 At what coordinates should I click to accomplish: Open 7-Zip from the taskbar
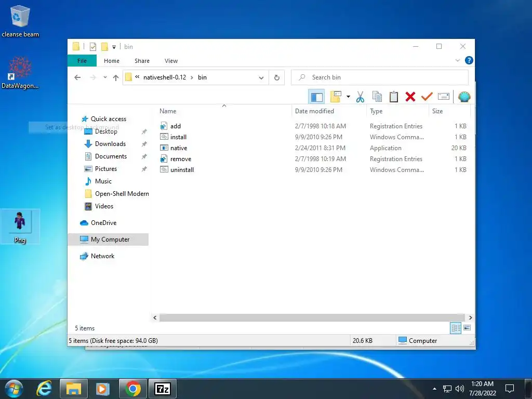coord(163,389)
